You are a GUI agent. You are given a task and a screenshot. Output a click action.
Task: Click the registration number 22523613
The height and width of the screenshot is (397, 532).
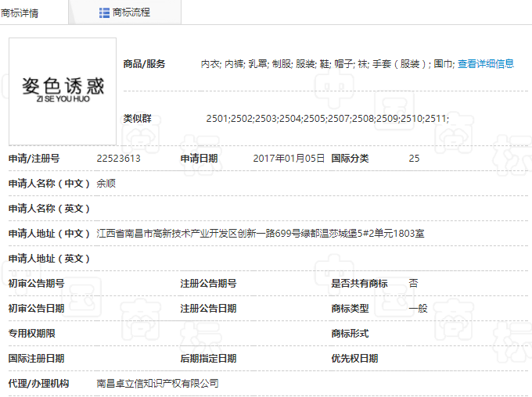pyautogui.click(x=118, y=159)
